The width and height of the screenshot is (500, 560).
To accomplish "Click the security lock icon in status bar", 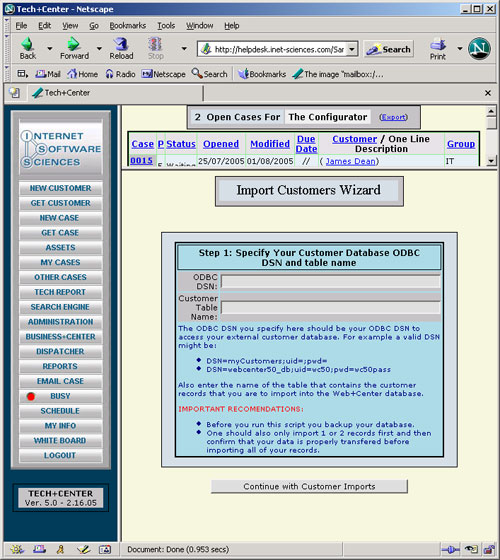I will pos(488,549).
